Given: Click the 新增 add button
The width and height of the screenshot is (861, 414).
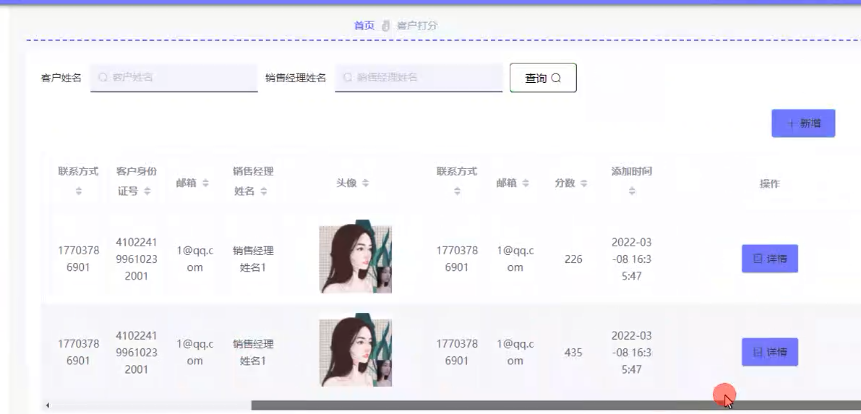Looking at the screenshot, I should (x=803, y=124).
